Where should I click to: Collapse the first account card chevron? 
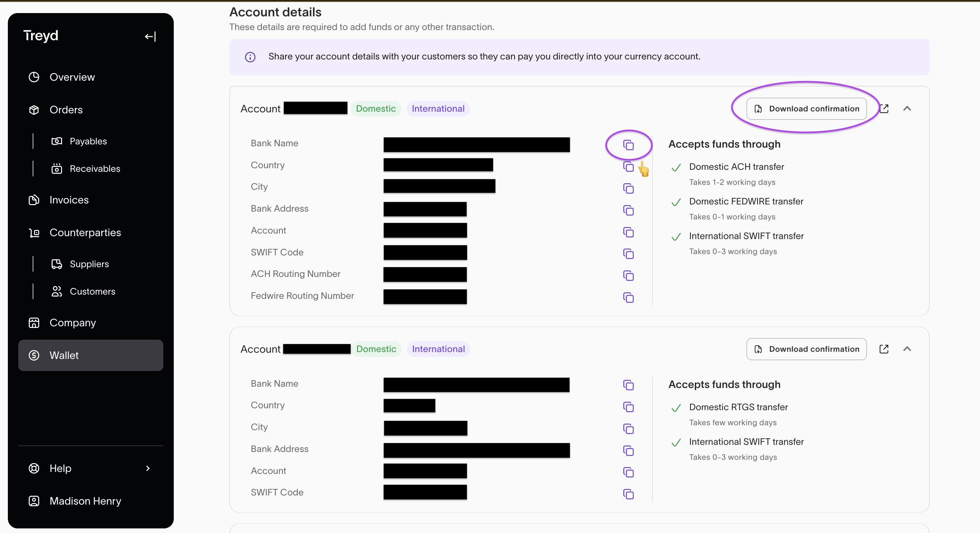point(907,109)
